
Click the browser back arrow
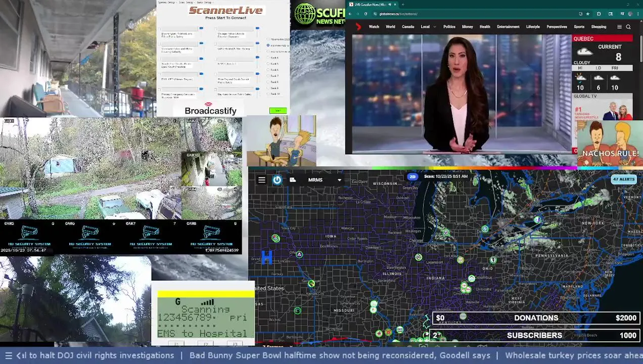pos(350,14)
